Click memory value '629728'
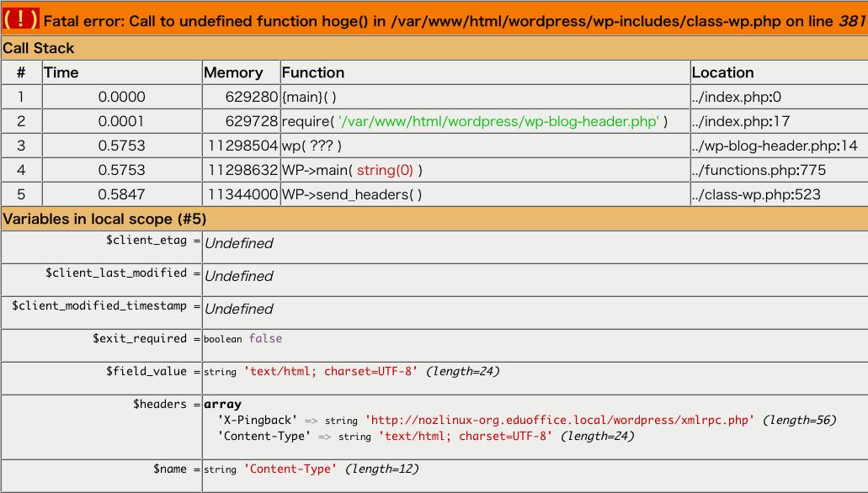The height and width of the screenshot is (493, 868). (252, 121)
